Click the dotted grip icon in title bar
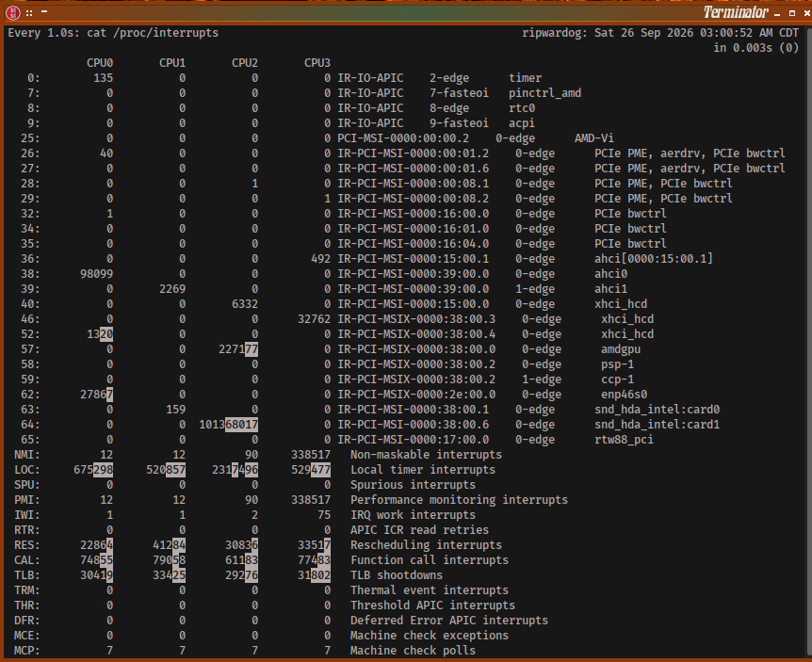The height and width of the screenshot is (662, 812). click(29, 13)
